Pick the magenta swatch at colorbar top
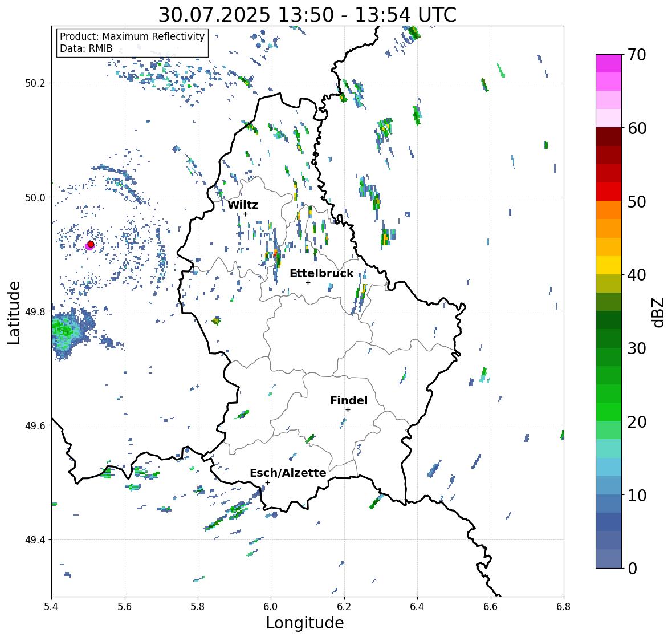 [609, 63]
